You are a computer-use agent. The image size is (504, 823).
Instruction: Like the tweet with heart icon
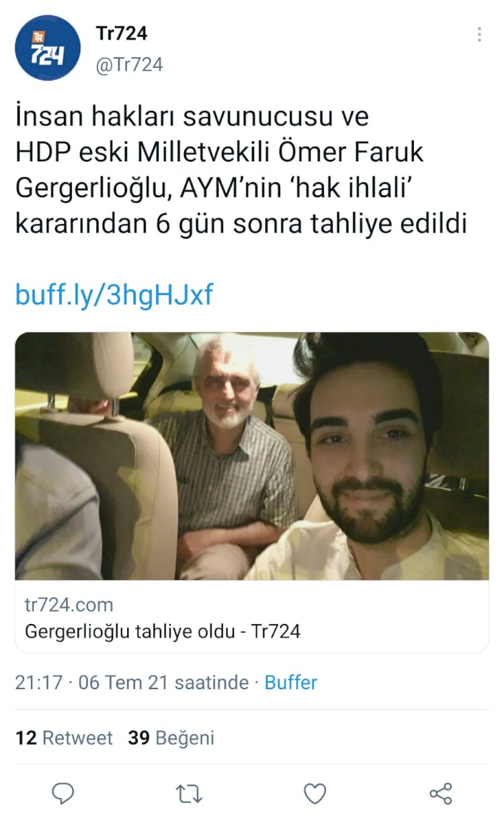tap(314, 794)
